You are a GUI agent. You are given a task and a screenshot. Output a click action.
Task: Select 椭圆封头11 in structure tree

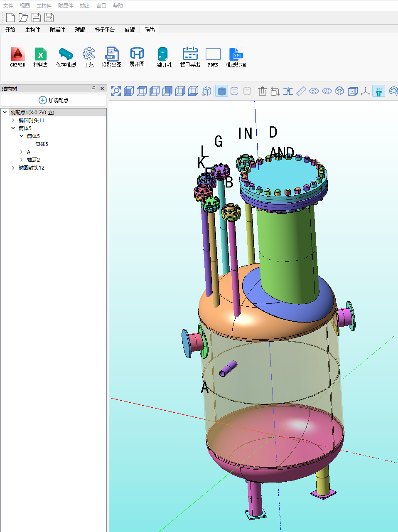point(31,120)
